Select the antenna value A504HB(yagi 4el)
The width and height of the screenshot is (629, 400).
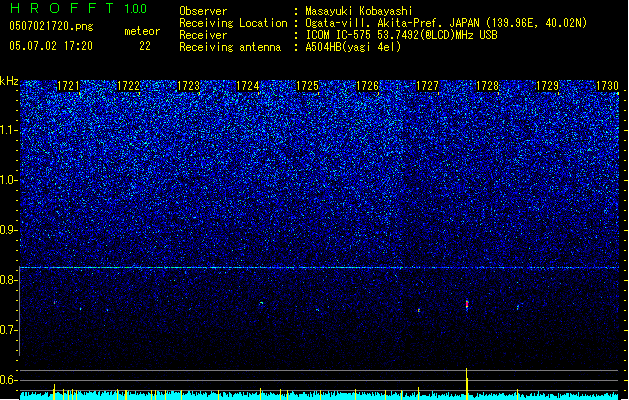pyautogui.click(x=353, y=47)
